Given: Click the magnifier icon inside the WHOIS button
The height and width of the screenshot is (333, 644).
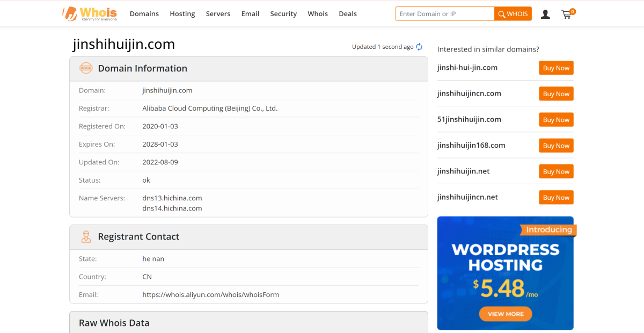Looking at the screenshot, I should pos(501,13).
